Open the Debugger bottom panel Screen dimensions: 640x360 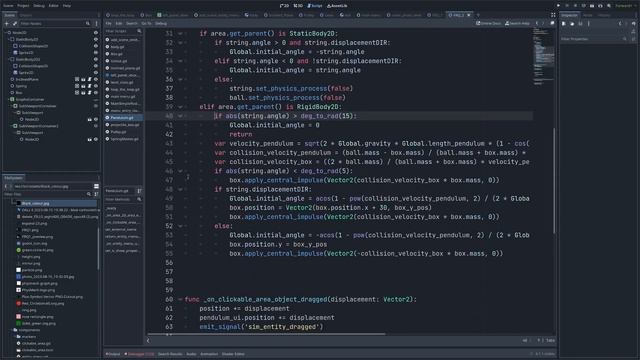[x=139, y=354]
